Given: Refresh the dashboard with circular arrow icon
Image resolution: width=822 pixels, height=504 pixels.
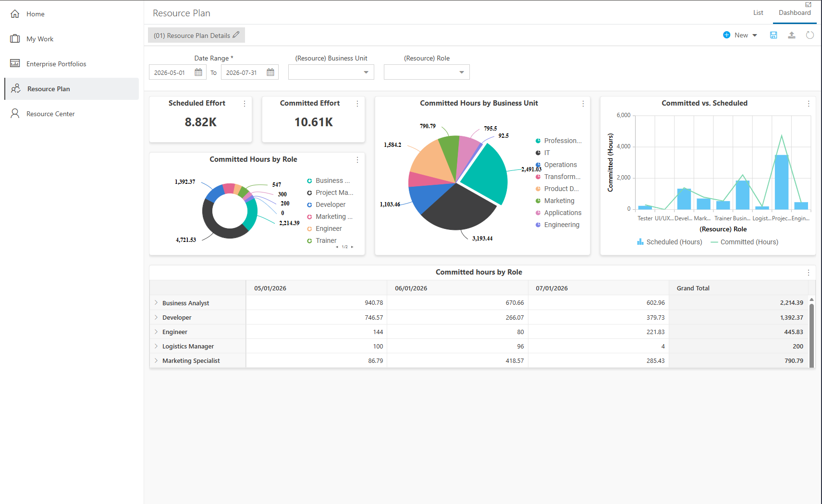Looking at the screenshot, I should (x=810, y=35).
